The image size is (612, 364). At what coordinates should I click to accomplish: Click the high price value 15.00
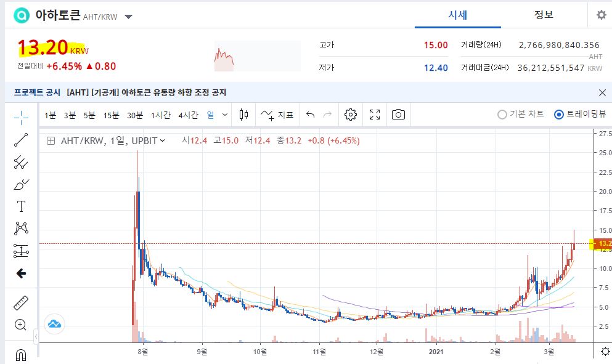coord(436,45)
